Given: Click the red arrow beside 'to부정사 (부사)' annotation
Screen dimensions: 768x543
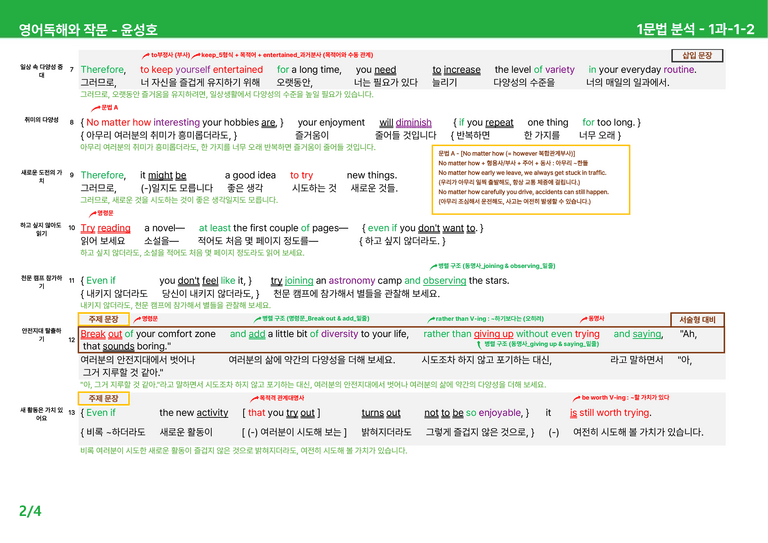Looking at the screenshot, I should pos(146,55).
